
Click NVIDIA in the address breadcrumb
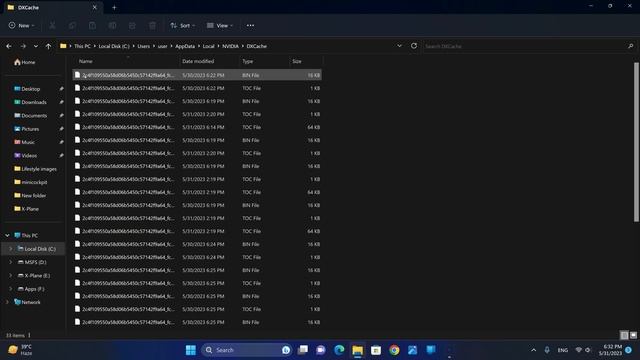coord(231,46)
